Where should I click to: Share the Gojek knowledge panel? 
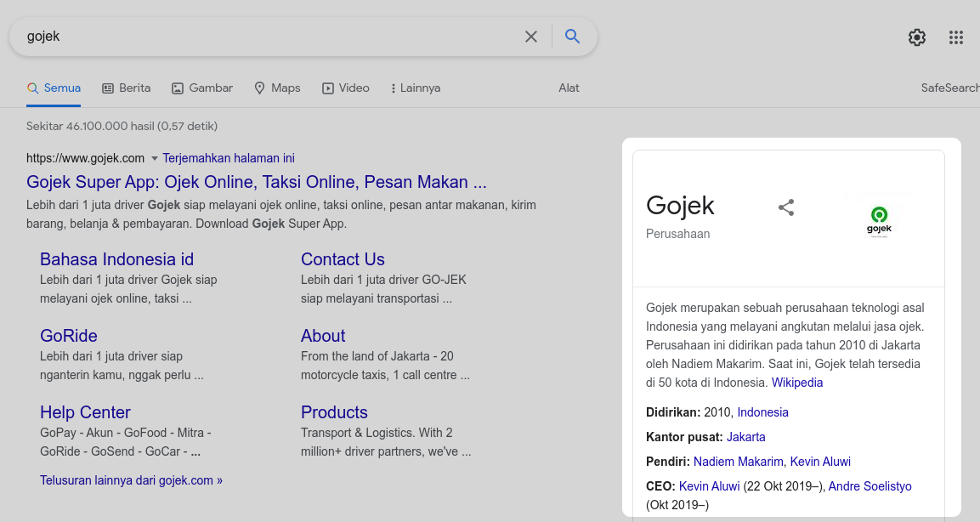coord(786,207)
